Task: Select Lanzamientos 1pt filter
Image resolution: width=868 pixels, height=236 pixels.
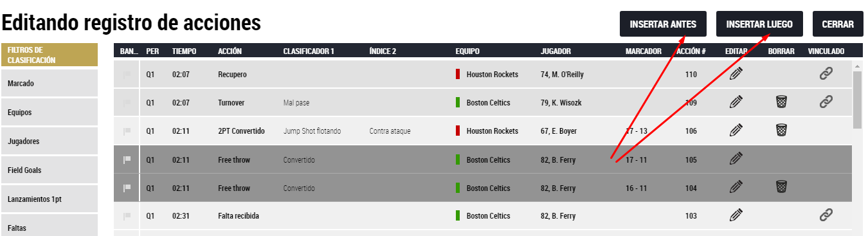Action: (x=49, y=199)
